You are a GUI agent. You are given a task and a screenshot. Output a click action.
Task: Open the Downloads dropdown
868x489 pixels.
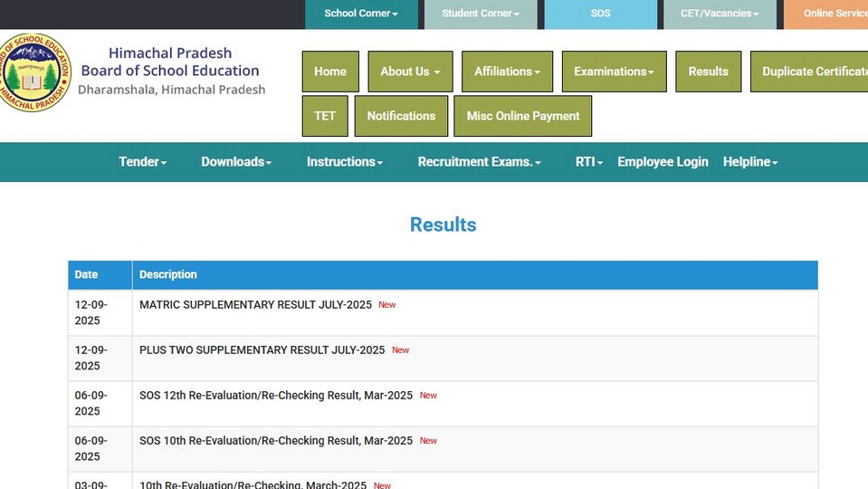[236, 162]
